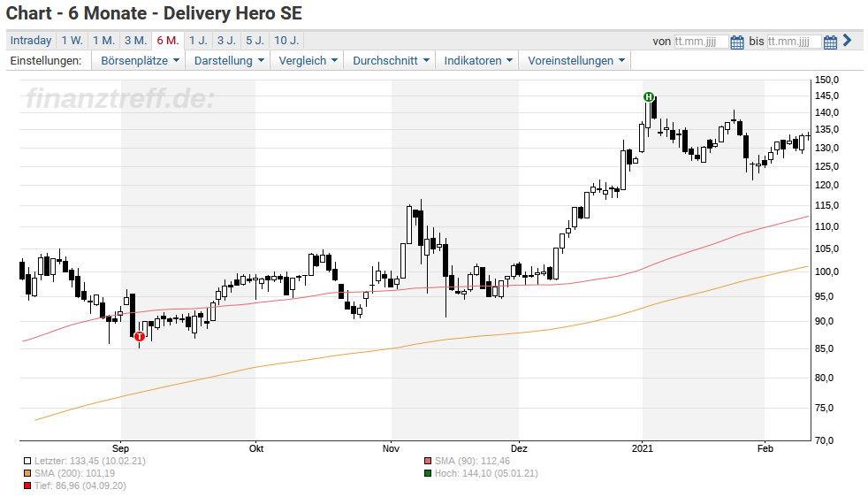Select the 6 M. range tab
This screenshot has height=497, width=868.
(168, 41)
